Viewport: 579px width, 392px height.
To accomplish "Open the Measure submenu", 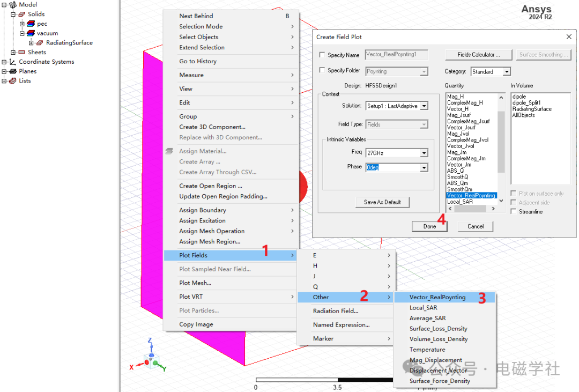I will click(231, 75).
